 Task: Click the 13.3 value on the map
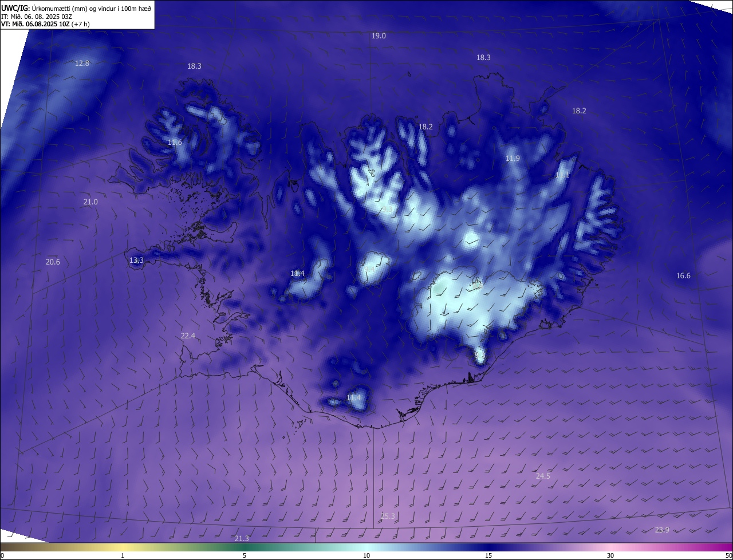tap(136, 260)
